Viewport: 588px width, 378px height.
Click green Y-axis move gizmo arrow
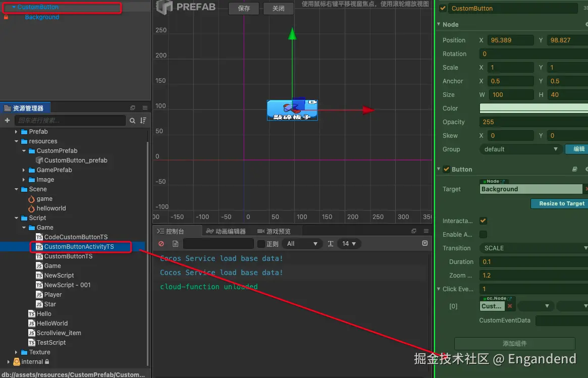click(x=292, y=34)
